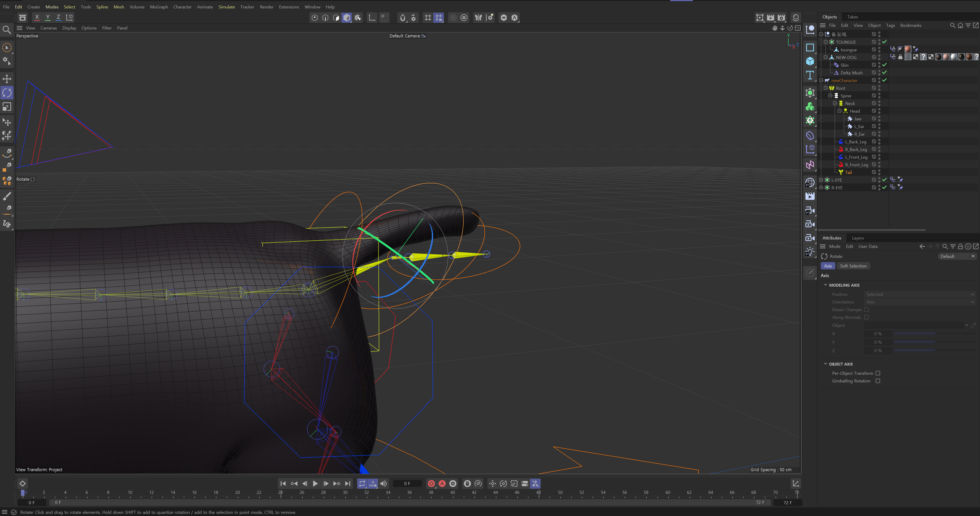Select the Tail object in the tree
This screenshot has height=516, width=980.
point(848,172)
